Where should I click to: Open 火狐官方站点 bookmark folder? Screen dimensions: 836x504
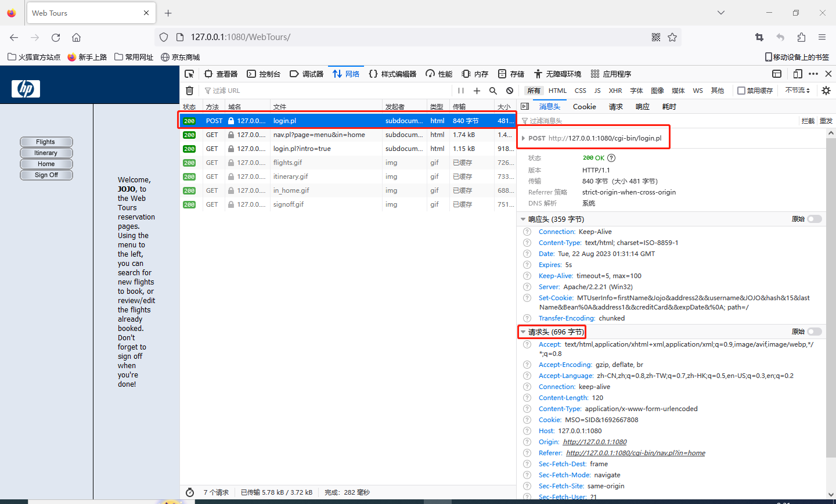[34, 57]
